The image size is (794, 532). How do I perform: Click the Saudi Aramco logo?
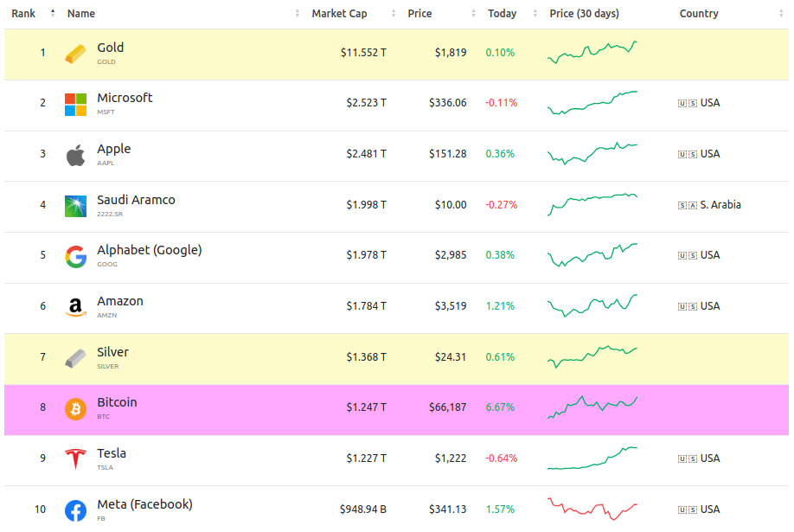(x=75, y=206)
